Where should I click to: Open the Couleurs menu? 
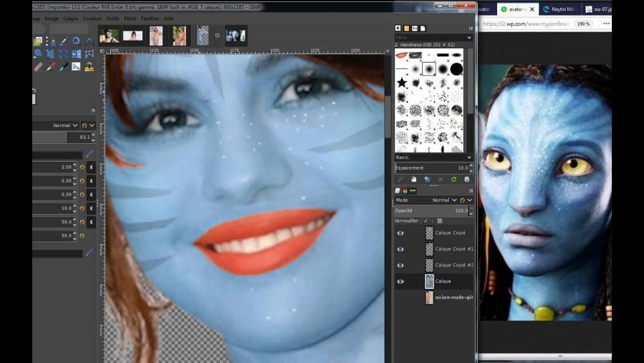coord(92,19)
